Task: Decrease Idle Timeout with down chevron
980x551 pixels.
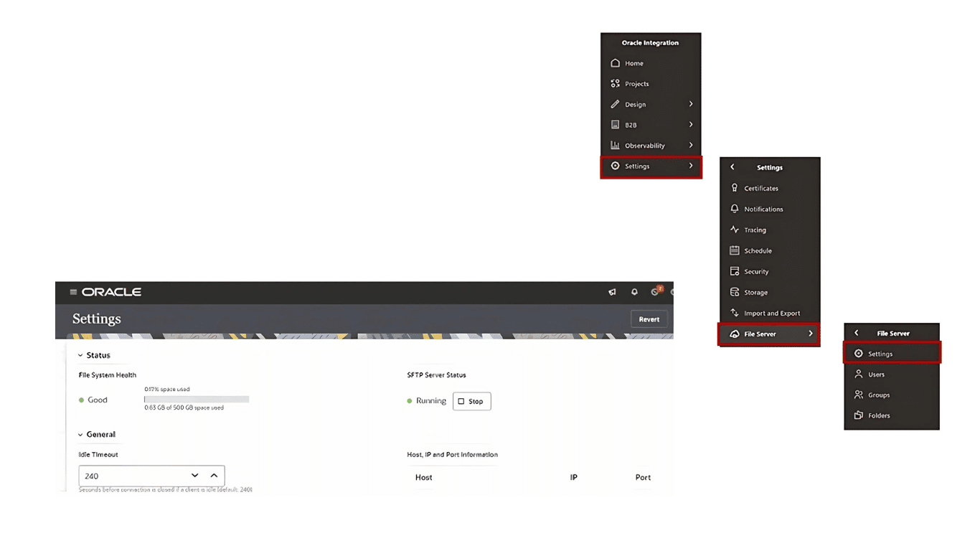Action: click(194, 476)
